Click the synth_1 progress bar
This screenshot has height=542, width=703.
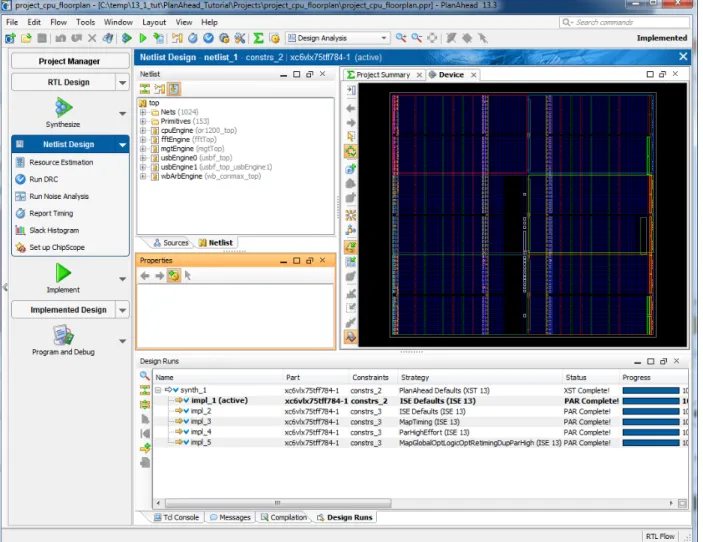point(651,390)
